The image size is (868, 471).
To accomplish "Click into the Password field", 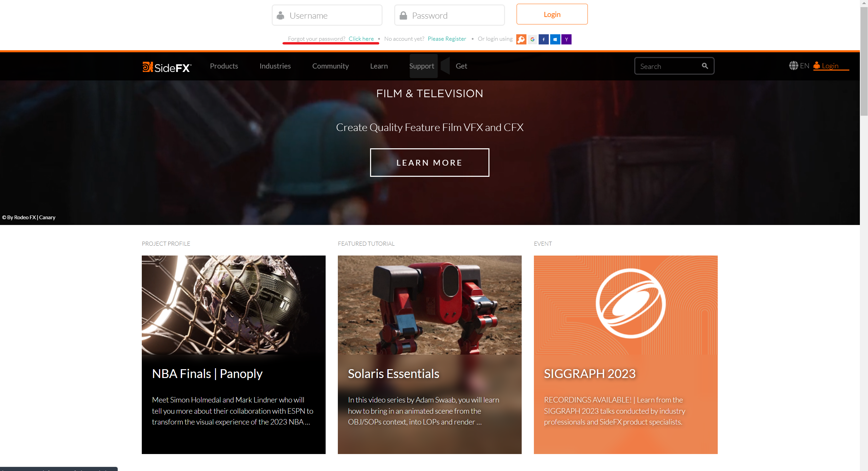I will (449, 15).
